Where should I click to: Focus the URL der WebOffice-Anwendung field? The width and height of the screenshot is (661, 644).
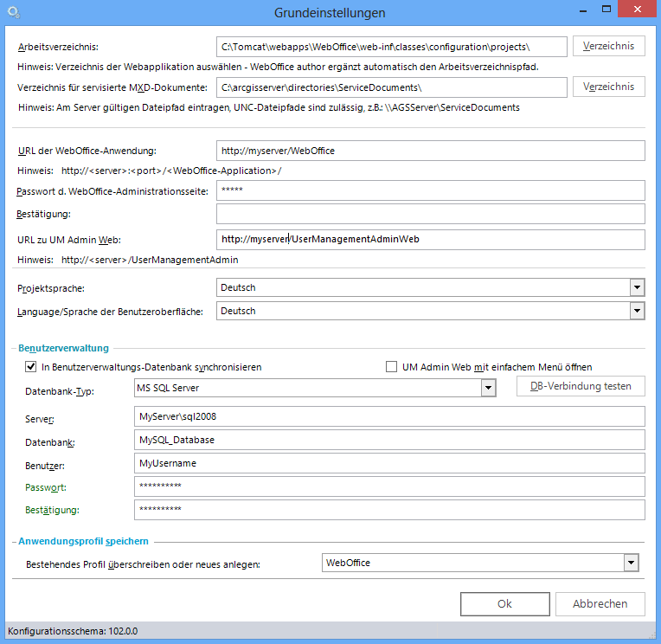[x=430, y=151]
